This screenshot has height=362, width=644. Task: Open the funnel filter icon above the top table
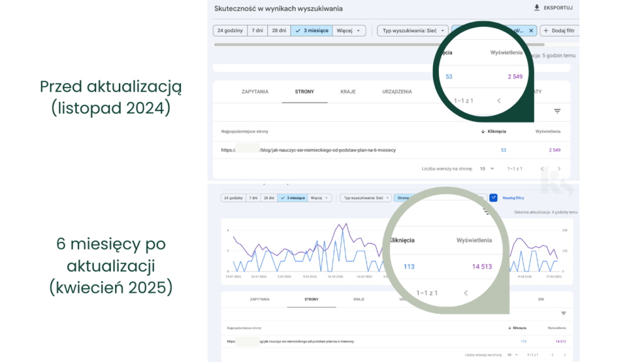click(x=557, y=111)
